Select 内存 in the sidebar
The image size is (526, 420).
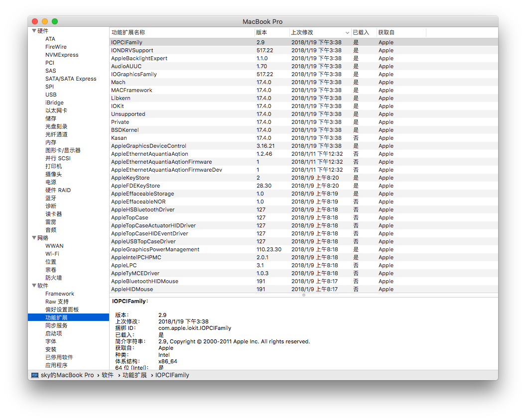(x=51, y=142)
